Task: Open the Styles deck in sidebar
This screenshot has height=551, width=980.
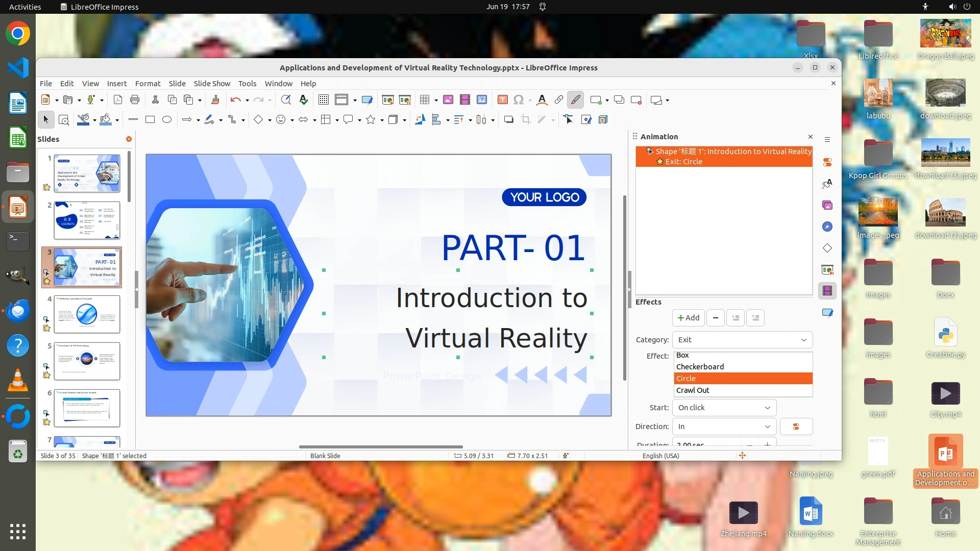Action: (x=827, y=184)
